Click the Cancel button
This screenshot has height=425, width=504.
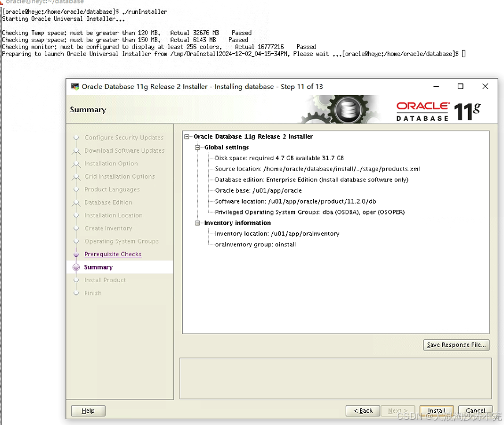coord(476,411)
